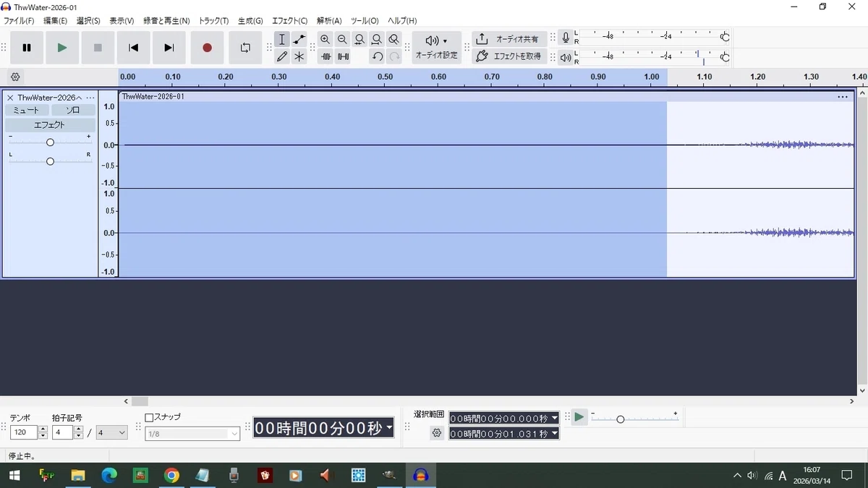Click the play-at-speed slider knob
The height and width of the screenshot is (488, 868).
pyautogui.click(x=620, y=419)
